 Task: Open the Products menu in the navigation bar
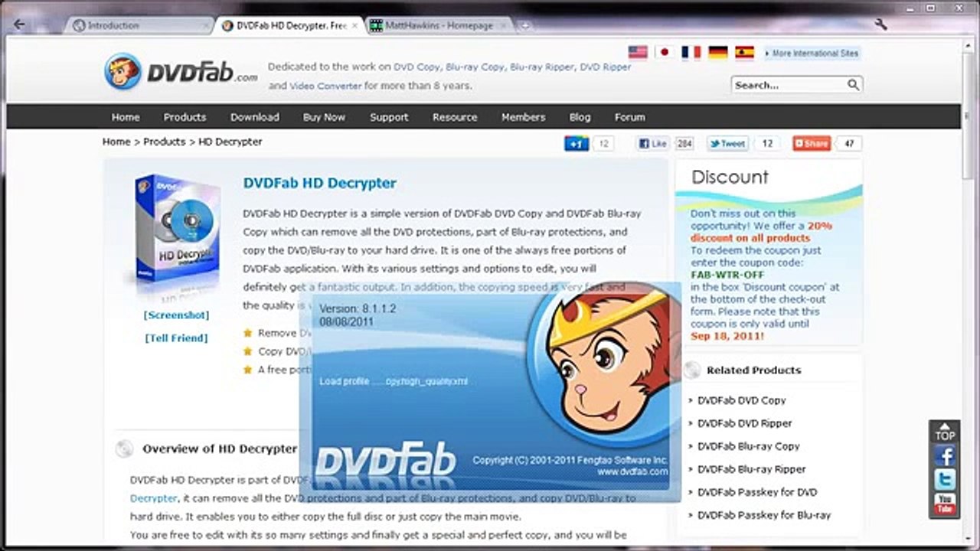click(185, 117)
